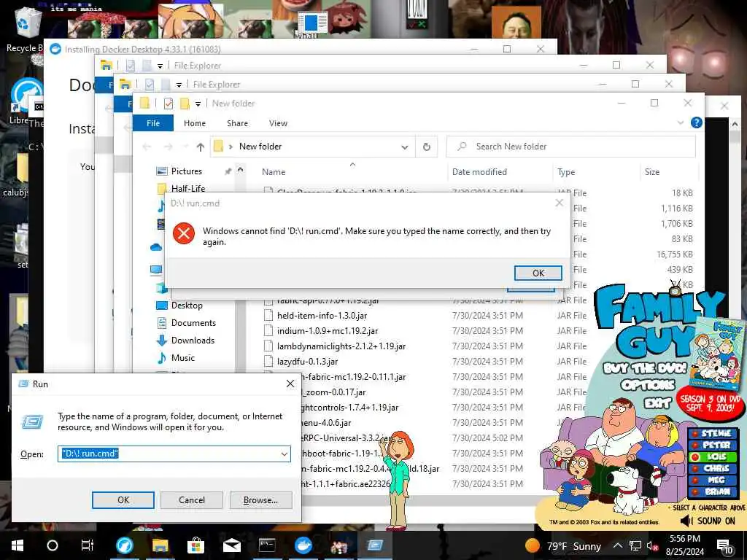Expand the Run dialog Open dropdown arrow
The image size is (747, 560).
(x=285, y=454)
